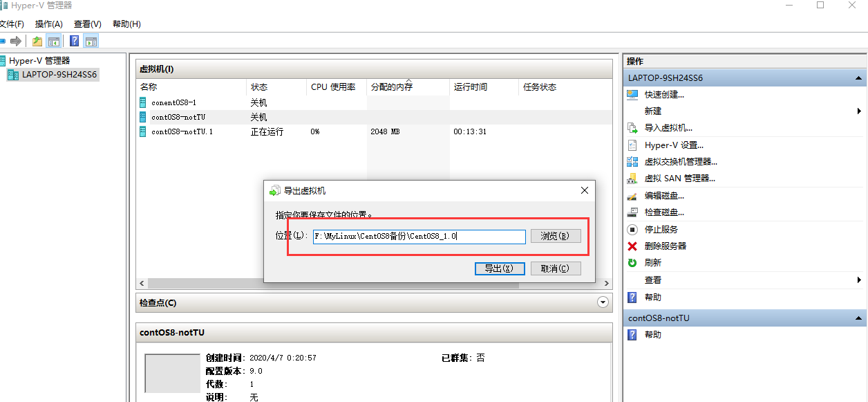Click the 停止服务 stop icon

tap(632, 229)
